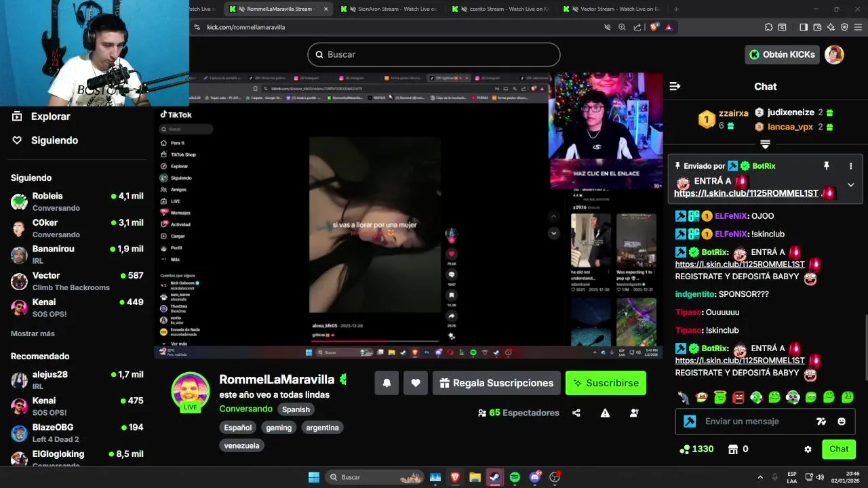
Task: Open Brave Wallet icon in toolbar
Action: (x=817, y=27)
